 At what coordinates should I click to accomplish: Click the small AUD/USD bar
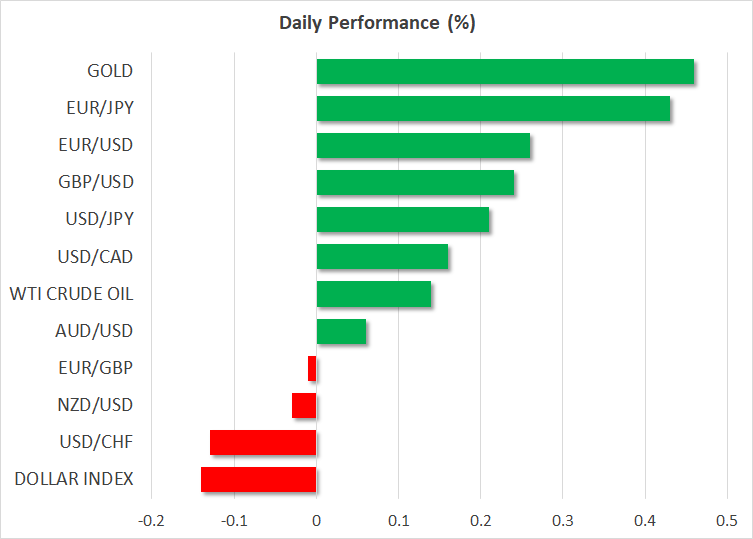click(341, 331)
